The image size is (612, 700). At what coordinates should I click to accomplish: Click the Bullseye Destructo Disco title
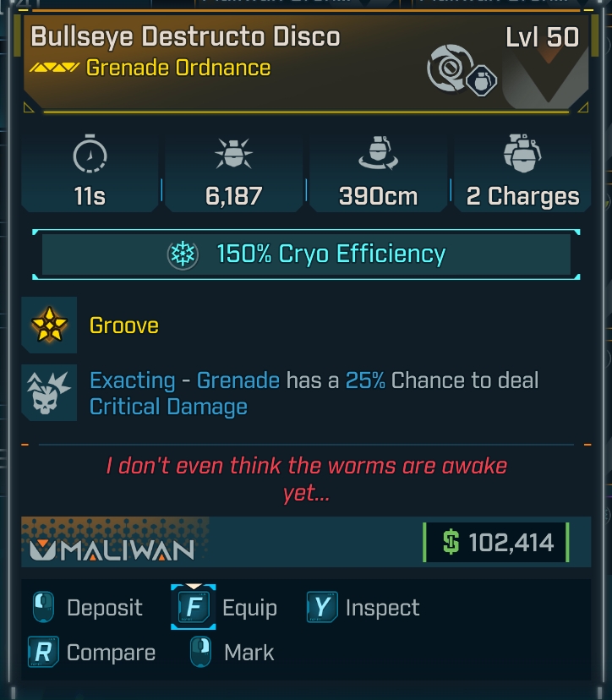click(186, 37)
